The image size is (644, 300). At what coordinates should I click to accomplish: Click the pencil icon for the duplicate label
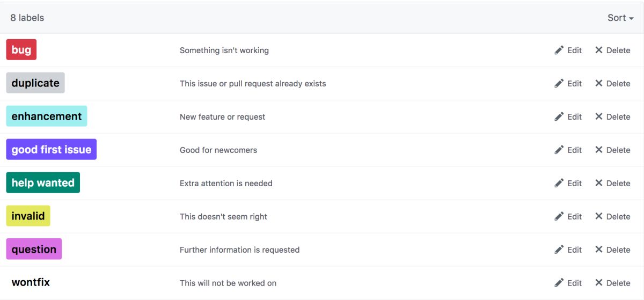[559, 83]
